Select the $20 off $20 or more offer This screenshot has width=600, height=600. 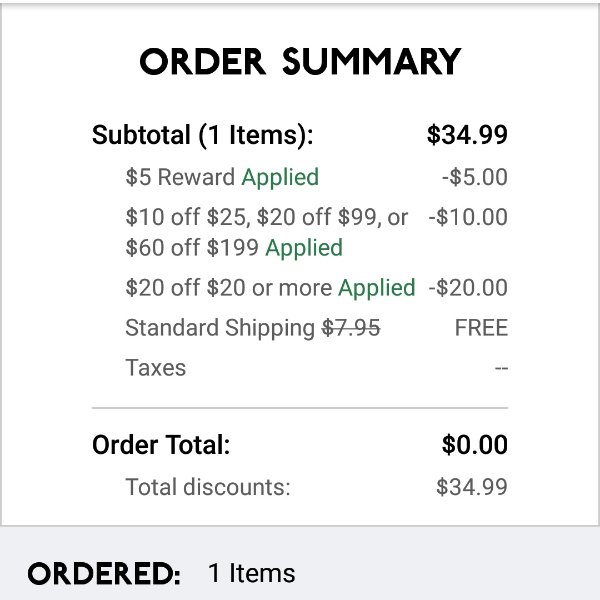tap(271, 288)
